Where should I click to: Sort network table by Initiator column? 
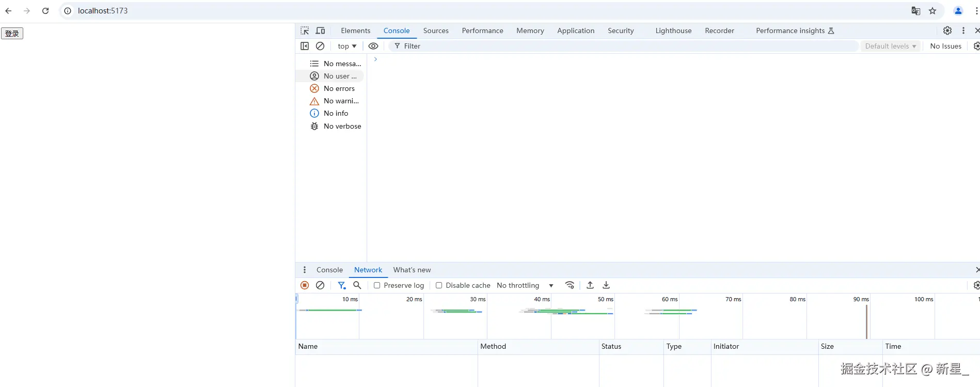[x=765, y=347]
